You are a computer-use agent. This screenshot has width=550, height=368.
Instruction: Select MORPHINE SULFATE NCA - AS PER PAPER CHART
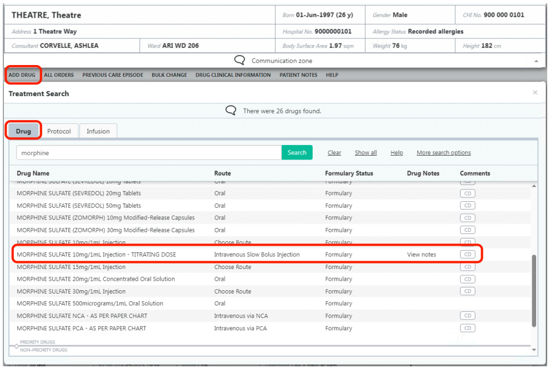[x=270, y=316]
